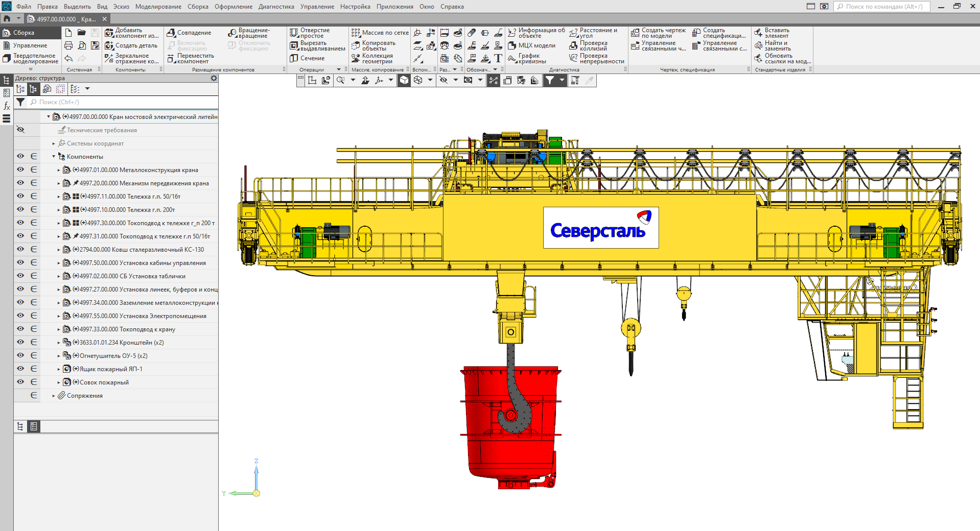
Task: Click 'Создать чертеж по модели' icon
Action: point(635,33)
